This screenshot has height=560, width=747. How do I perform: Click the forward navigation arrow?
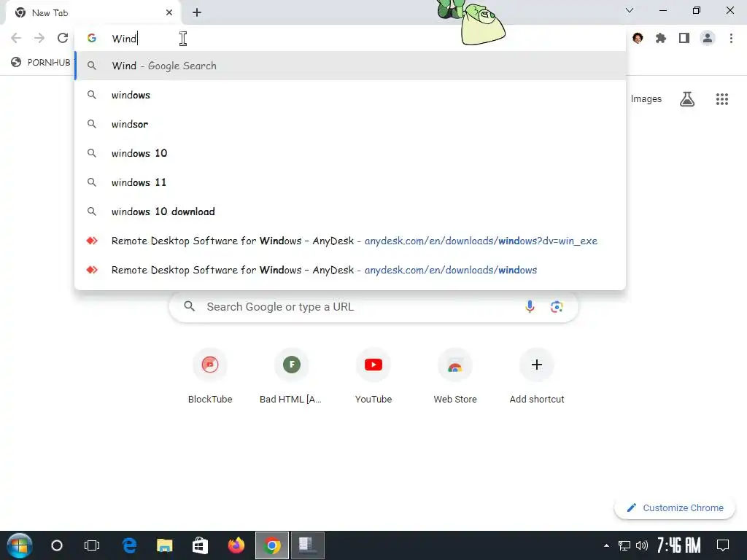click(39, 38)
